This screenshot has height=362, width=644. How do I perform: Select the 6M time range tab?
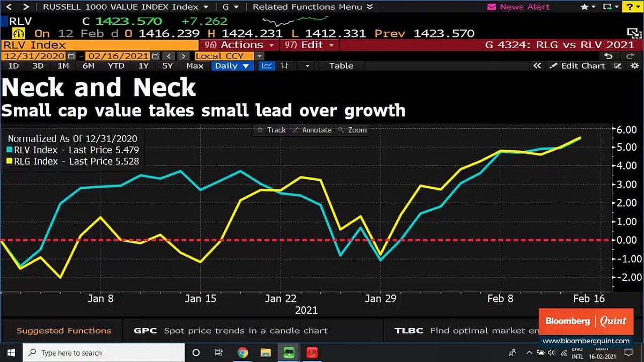89,66
